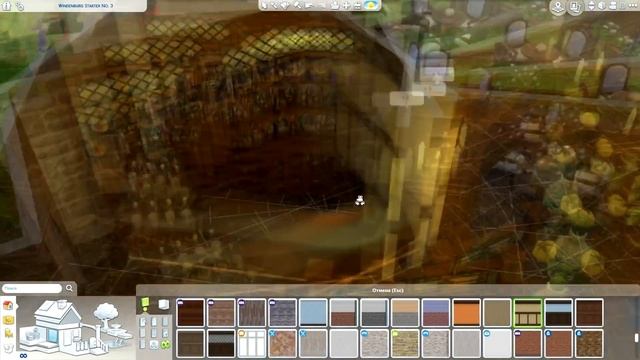Select the highlighted tan paneled wall swatch
This screenshot has width=640, height=360.
(x=528, y=313)
